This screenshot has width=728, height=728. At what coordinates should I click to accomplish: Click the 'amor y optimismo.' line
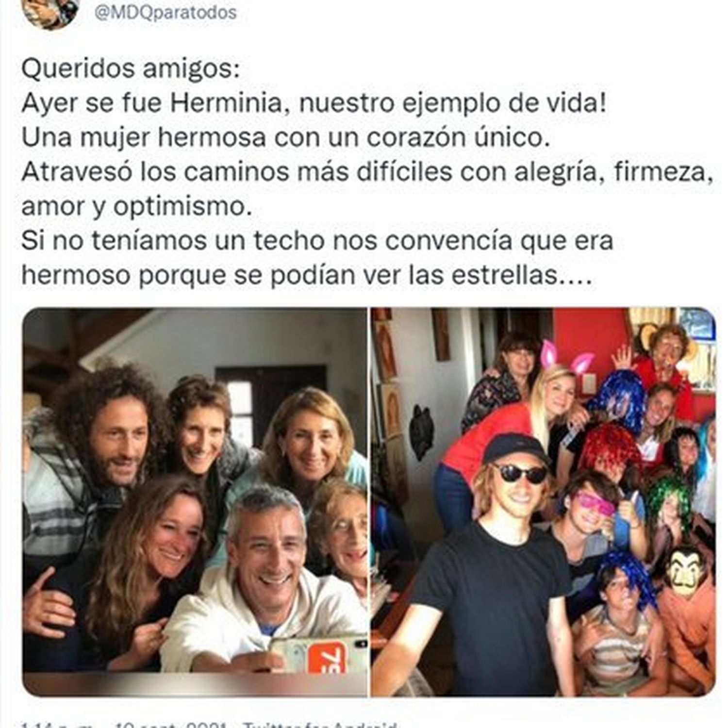click(137, 207)
